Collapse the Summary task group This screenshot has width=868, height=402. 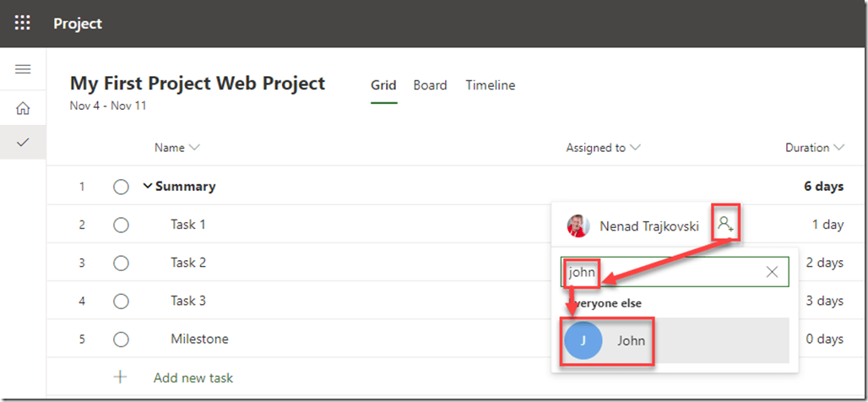pos(148,187)
